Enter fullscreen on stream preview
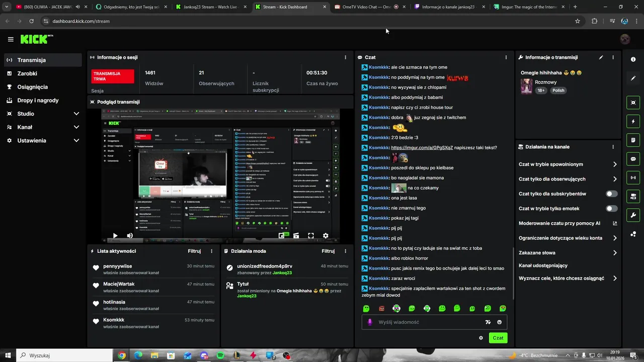The image size is (644, 362). click(311, 235)
